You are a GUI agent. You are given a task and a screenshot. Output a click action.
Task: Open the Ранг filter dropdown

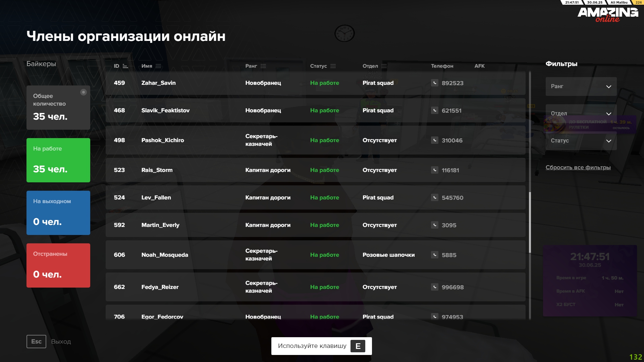tap(581, 86)
